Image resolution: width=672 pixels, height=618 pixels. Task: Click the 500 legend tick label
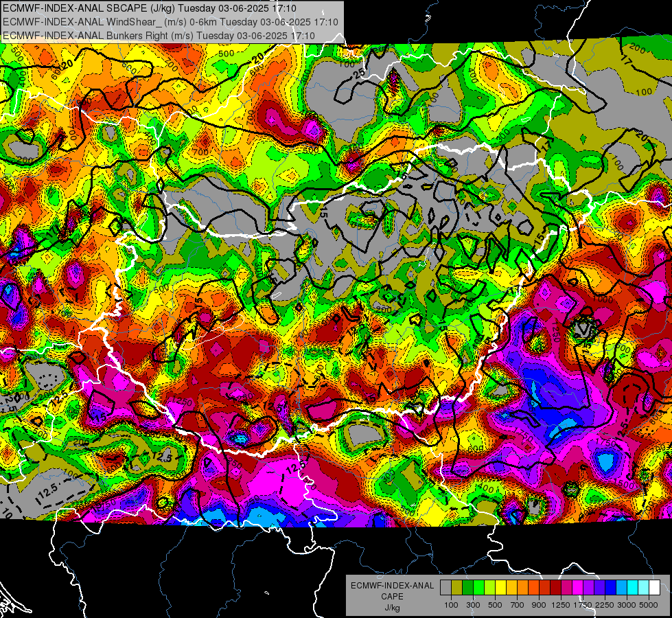(495, 605)
